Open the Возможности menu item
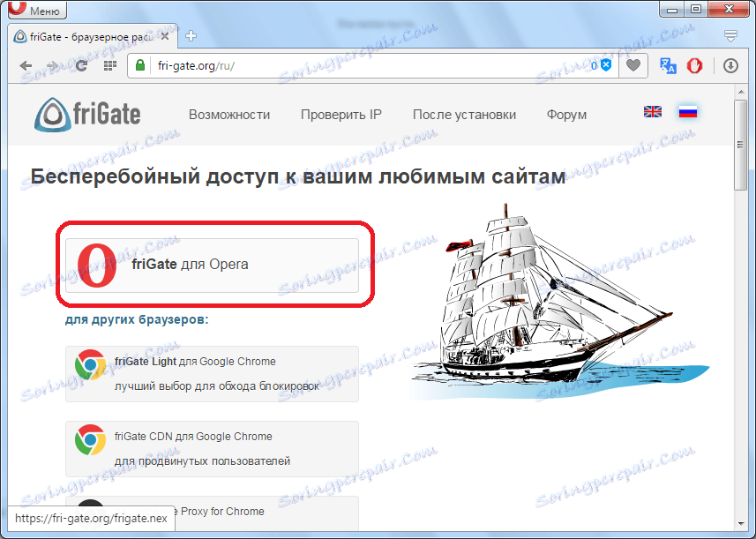756x539 pixels. (229, 115)
